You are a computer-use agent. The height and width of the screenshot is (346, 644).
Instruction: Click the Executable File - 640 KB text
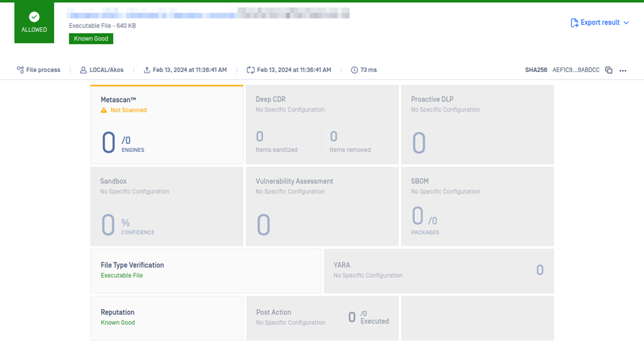click(x=102, y=26)
